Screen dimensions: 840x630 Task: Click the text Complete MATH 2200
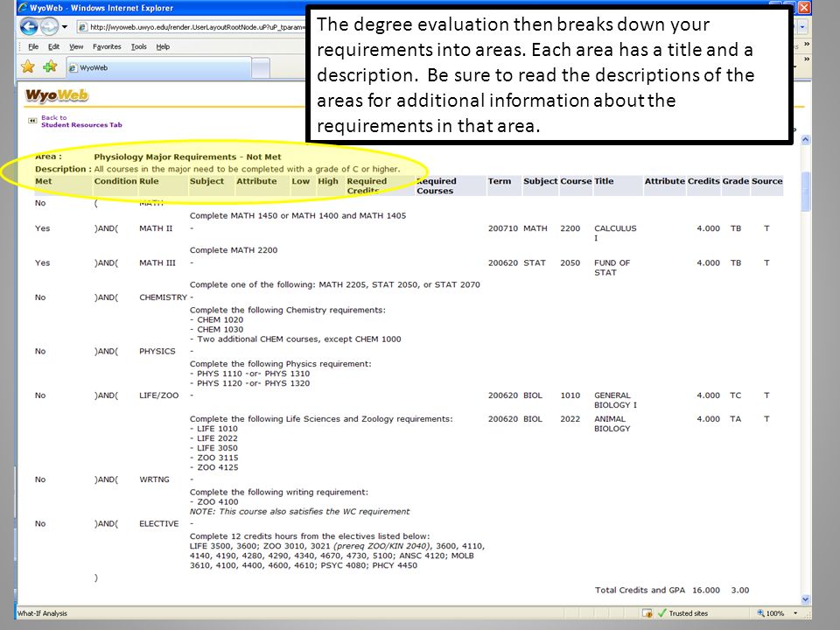pyautogui.click(x=234, y=250)
